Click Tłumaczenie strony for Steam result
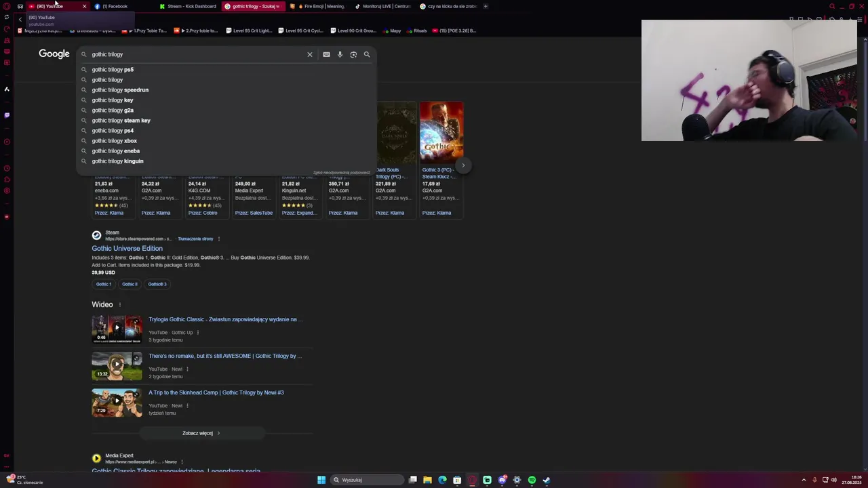This screenshot has width=868, height=488. tap(196, 239)
